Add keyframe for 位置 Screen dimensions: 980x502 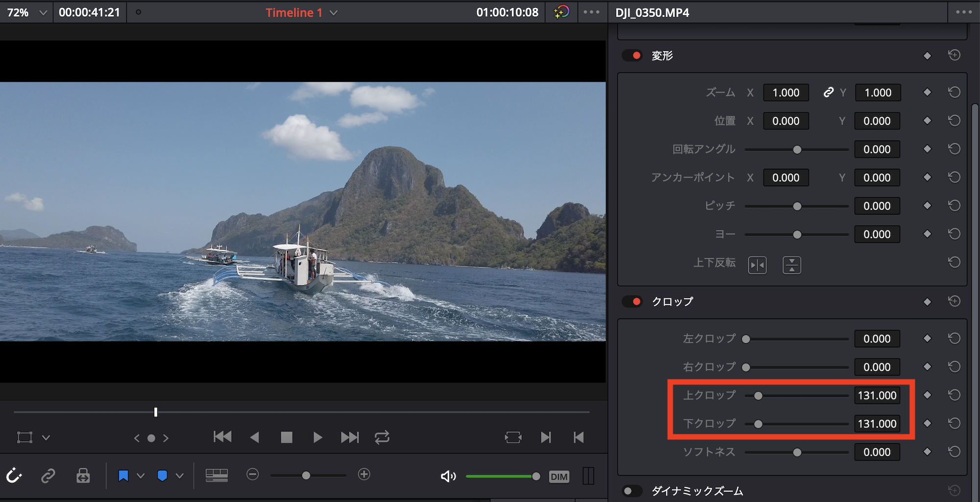[x=927, y=121]
